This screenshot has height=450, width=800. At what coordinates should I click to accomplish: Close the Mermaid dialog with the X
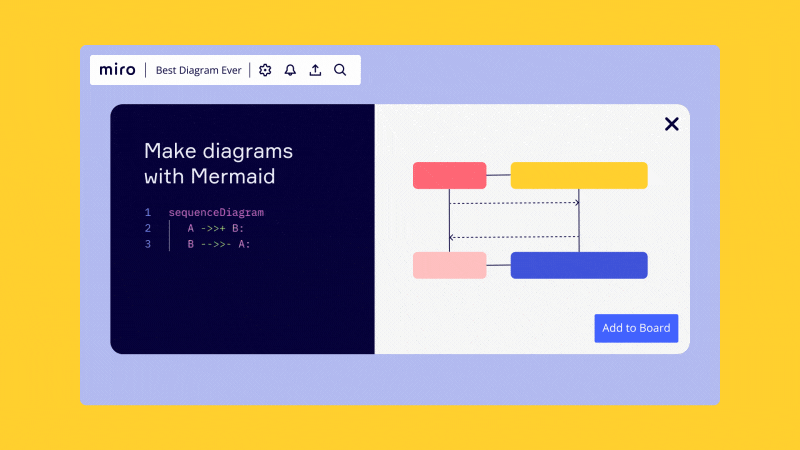coord(671,124)
